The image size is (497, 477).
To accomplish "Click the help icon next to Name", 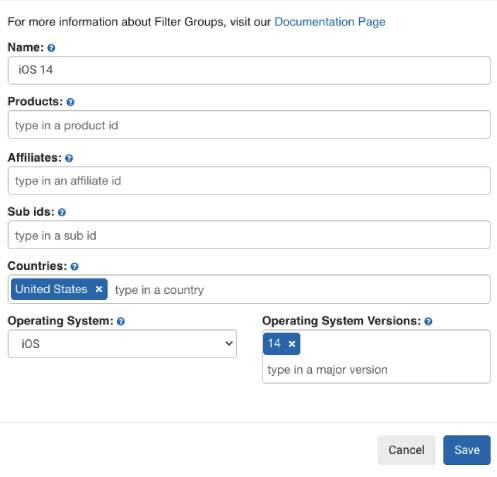I will (x=51, y=48).
